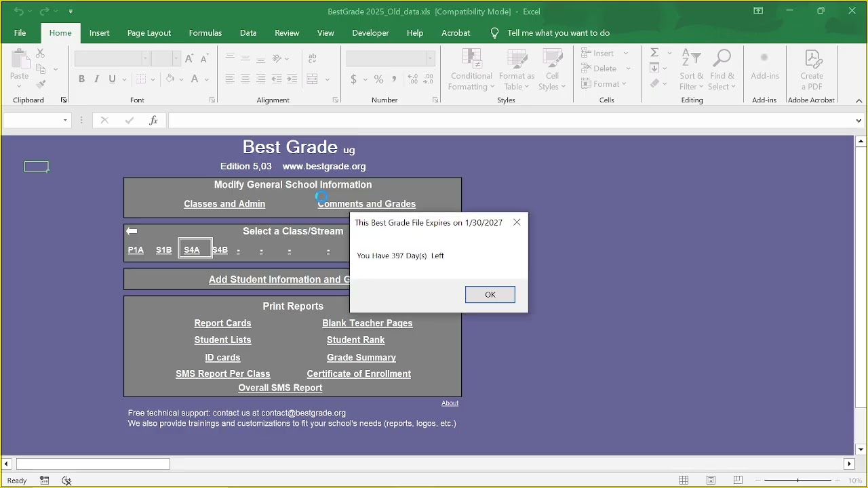Open the Overall SMS Report link

280,388
